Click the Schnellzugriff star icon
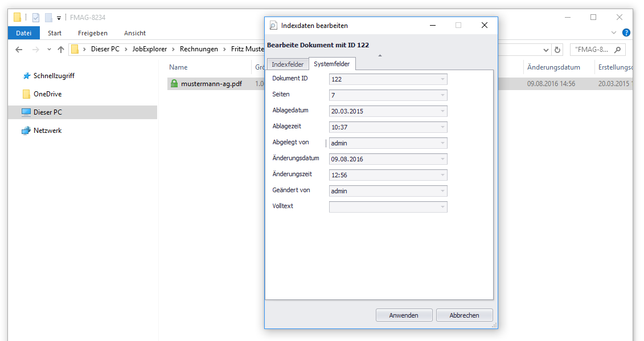 click(x=26, y=76)
